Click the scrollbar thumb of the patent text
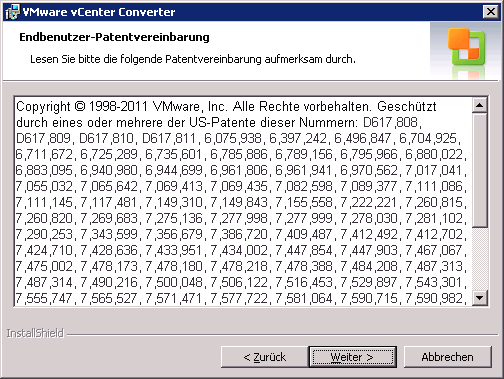This screenshot has height=379, width=504. 480,171
